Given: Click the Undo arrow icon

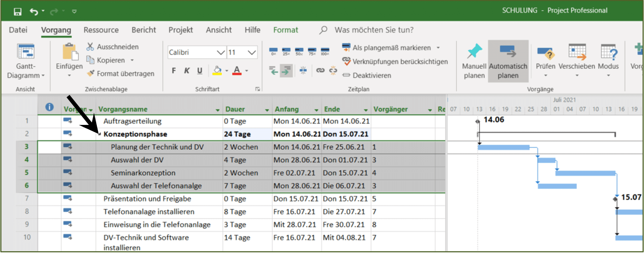Looking at the screenshot, I should tap(34, 12).
